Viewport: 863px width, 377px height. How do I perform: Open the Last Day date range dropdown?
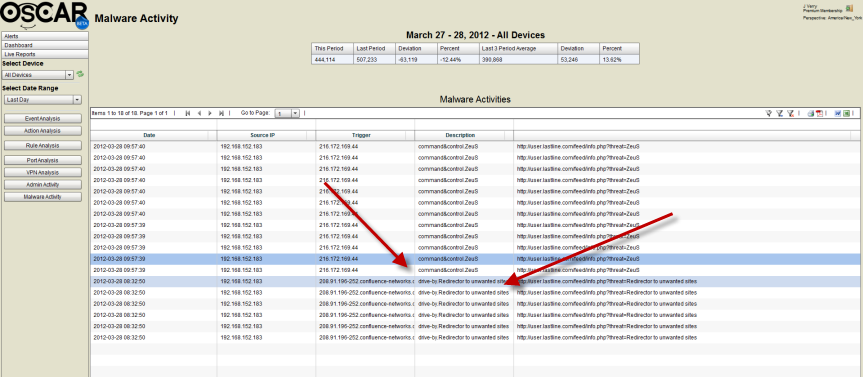click(x=42, y=100)
